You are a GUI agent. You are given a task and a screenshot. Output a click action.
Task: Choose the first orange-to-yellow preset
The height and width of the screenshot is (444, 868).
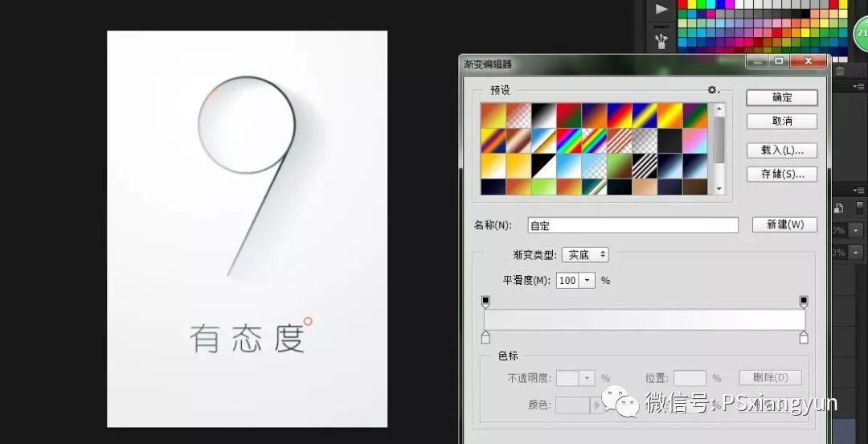click(493, 115)
